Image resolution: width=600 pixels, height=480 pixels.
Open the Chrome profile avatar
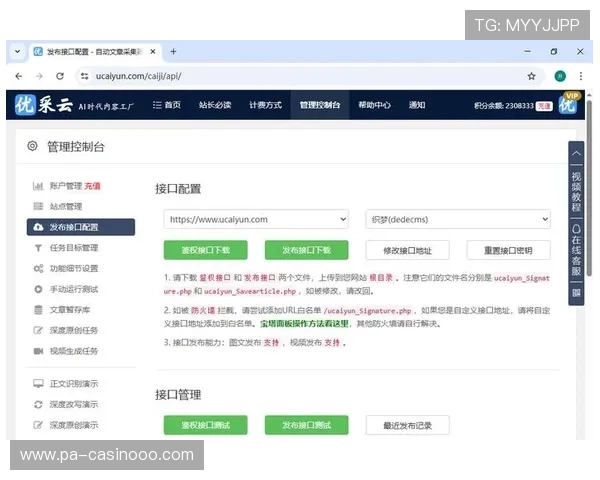560,76
